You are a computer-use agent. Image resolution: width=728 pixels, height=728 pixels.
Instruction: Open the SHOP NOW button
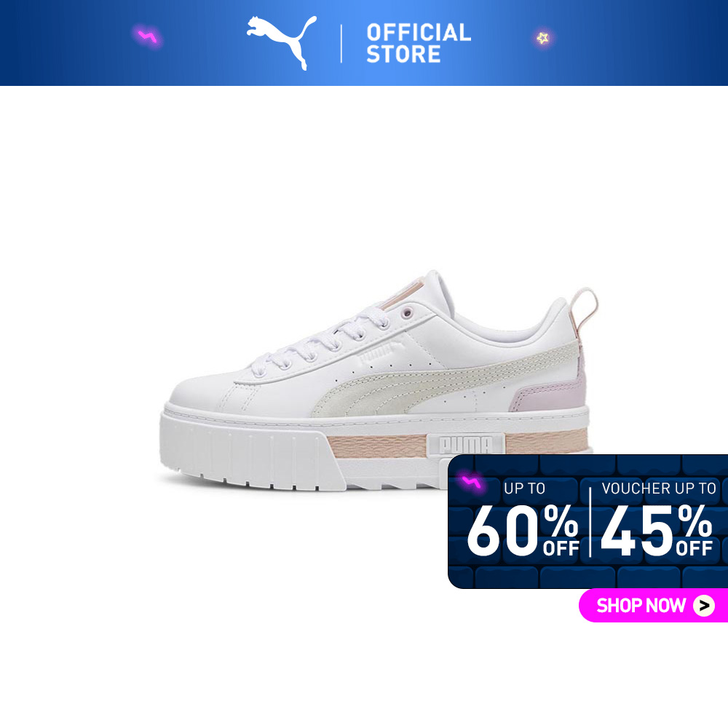(654, 605)
